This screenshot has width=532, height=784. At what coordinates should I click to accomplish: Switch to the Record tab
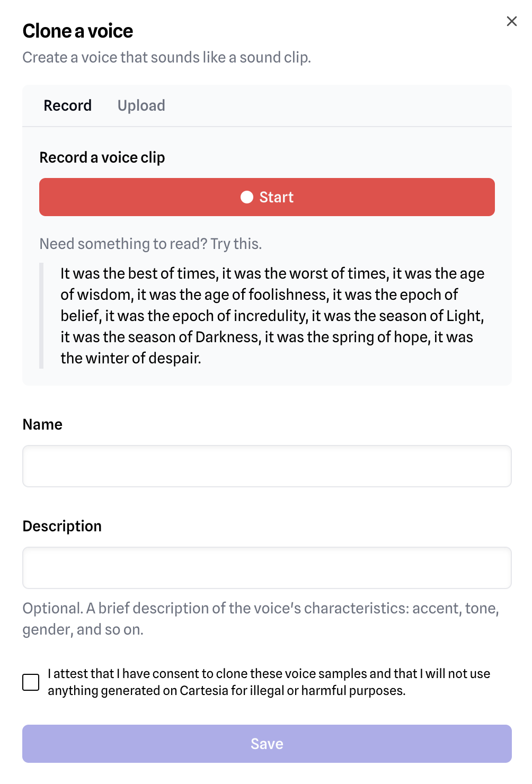tap(67, 105)
